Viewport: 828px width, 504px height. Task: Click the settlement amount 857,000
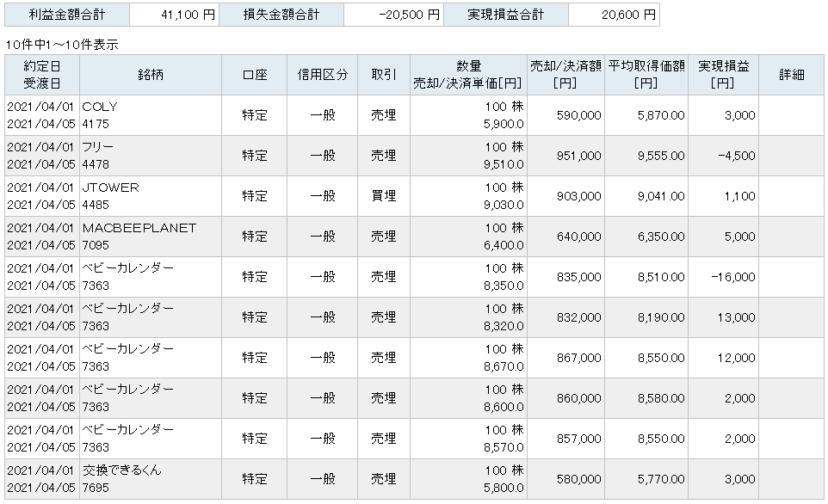pyautogui.click(x=578, y=439)
